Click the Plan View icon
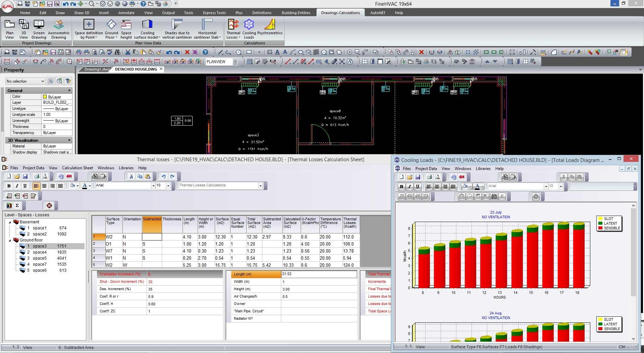The height and width of the screenshot is (353, 644). click(x=10, y=29)
